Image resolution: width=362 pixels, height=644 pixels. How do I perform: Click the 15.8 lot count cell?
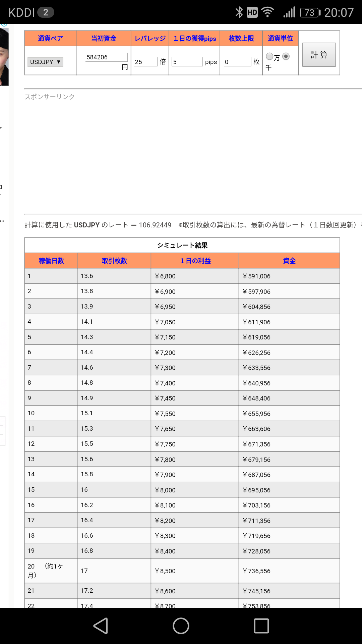(x=114, y=474)
